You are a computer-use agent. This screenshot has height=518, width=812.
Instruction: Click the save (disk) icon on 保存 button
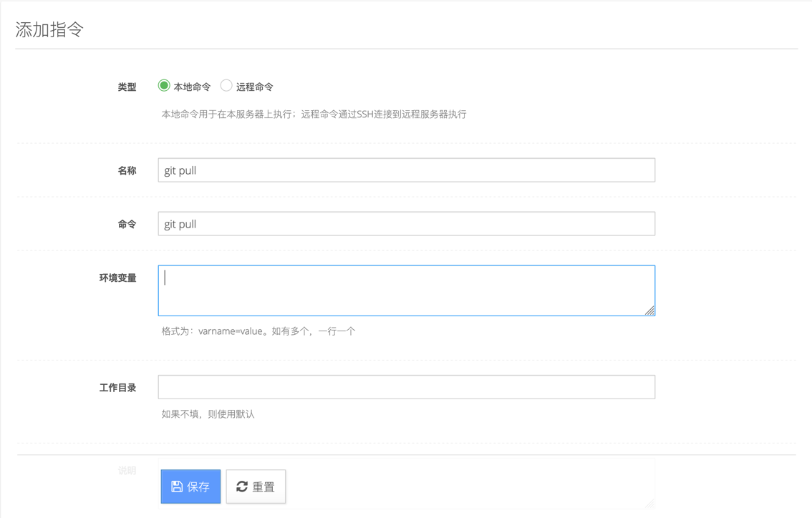177,486
